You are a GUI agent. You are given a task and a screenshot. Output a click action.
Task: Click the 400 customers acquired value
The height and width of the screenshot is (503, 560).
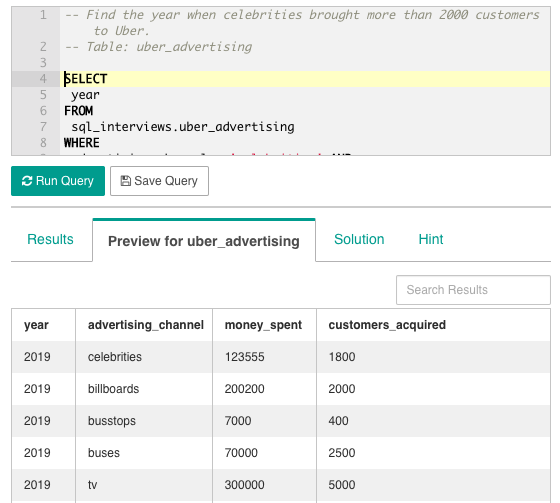point(338,421)
